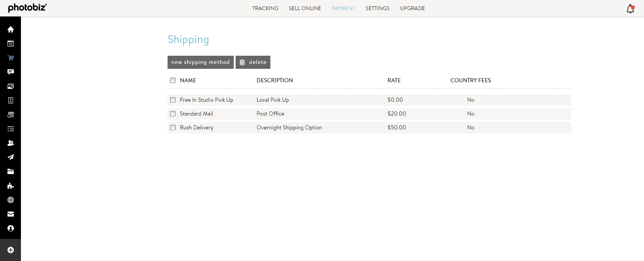Click the NAME column header
Screen dimensions: 644x261
point(188,80)
